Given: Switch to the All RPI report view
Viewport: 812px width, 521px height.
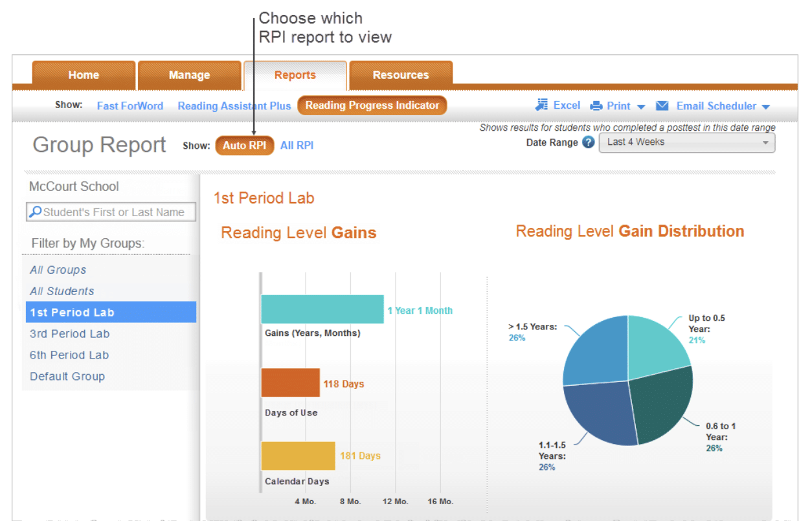Looking at the screenshot, I should pos(297,146).
